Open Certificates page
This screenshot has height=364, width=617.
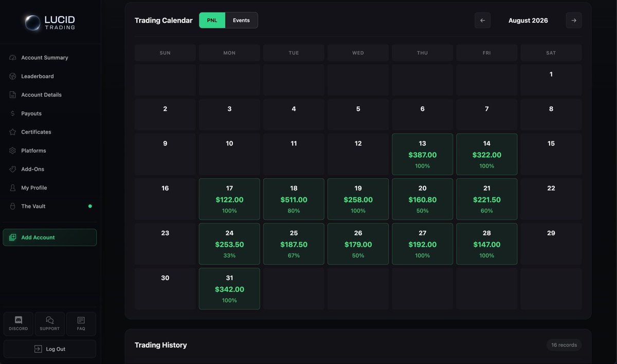[x=50, y=132]
